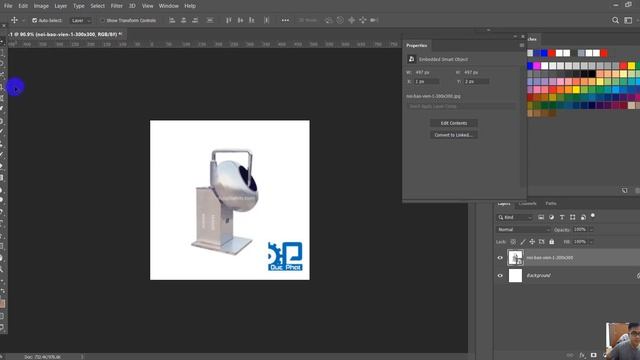The height and width of the screenshot is (360, 640).
Task: Open the Normal blend mode dropdown
Action: click(x=524, y=229)
